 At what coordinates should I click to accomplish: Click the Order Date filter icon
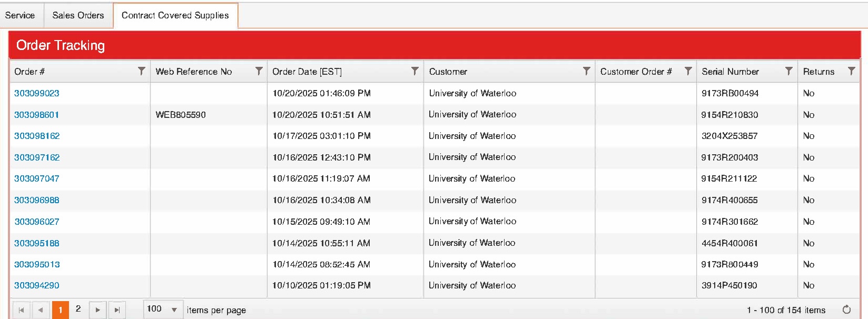(415, 71)
